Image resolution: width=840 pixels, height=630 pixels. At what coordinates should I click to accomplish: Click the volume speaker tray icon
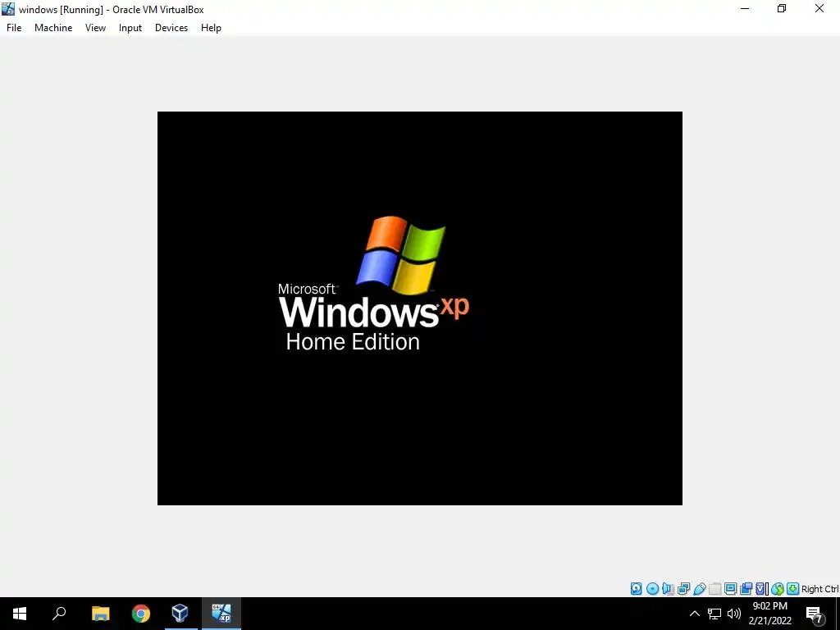(734, 614)
